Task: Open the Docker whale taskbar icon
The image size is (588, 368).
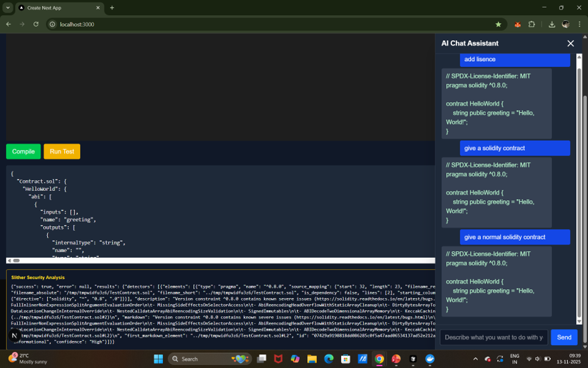Action: pos(430,359)
